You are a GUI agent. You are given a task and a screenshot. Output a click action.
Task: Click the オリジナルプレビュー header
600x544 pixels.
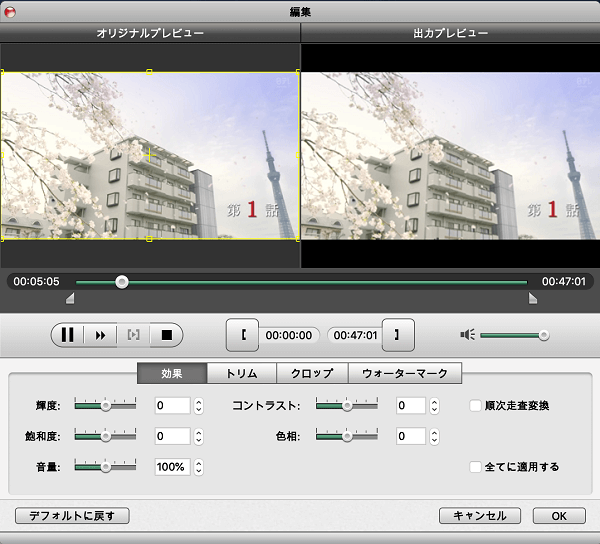tap(150, 33)
